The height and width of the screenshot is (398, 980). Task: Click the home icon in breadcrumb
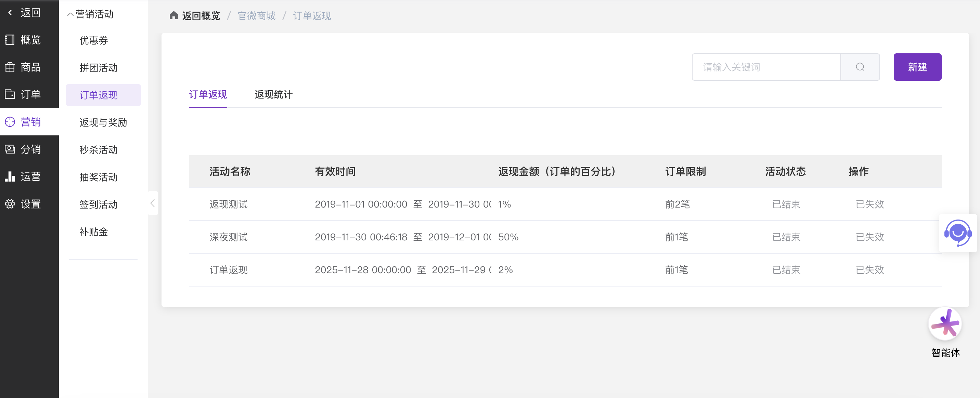pyautogui.click(x=174, y=16)
